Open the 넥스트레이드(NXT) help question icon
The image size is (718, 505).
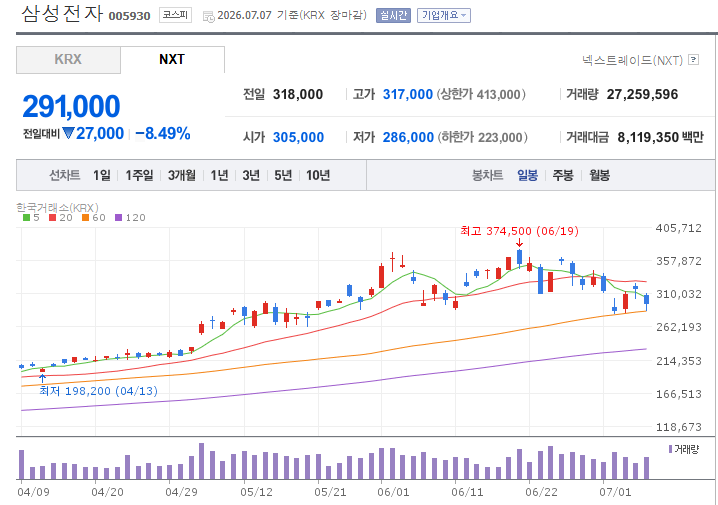(x=694, y=60)
